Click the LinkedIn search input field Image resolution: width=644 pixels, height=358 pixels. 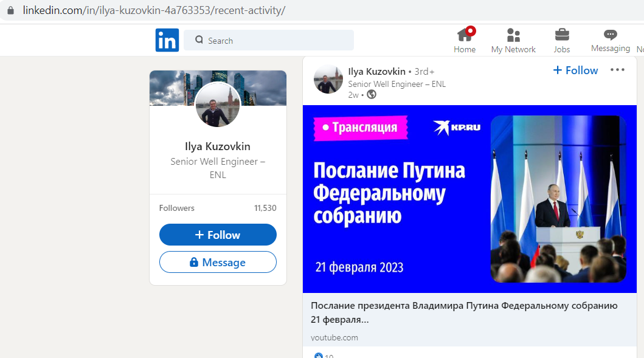click(269, 40)
